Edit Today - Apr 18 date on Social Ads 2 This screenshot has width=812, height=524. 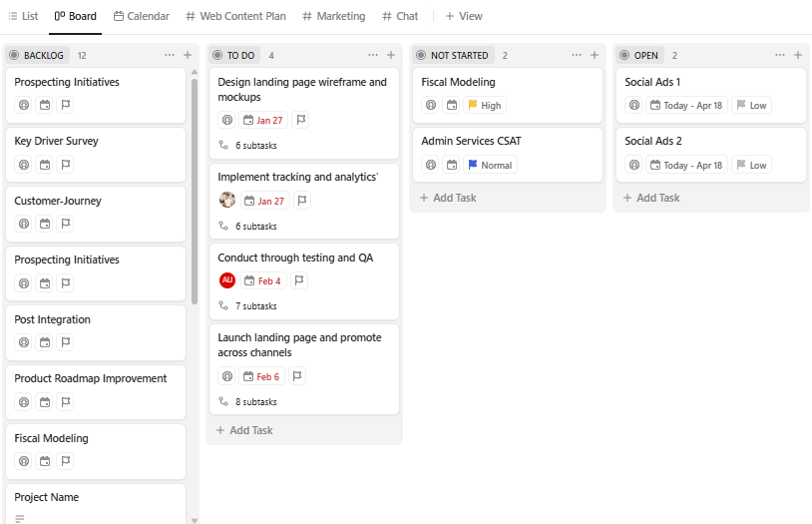click(686, 165)
